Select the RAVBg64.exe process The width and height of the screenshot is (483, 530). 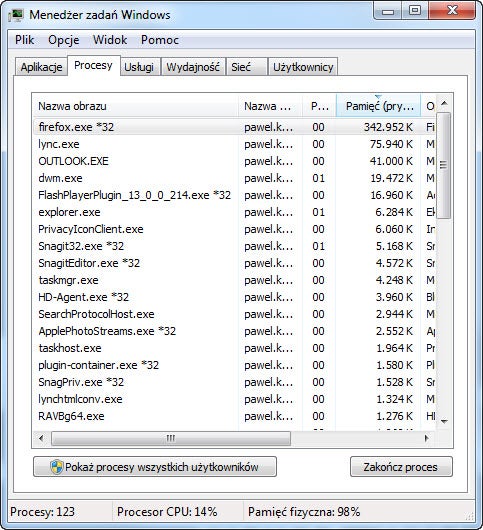(235, 416)
